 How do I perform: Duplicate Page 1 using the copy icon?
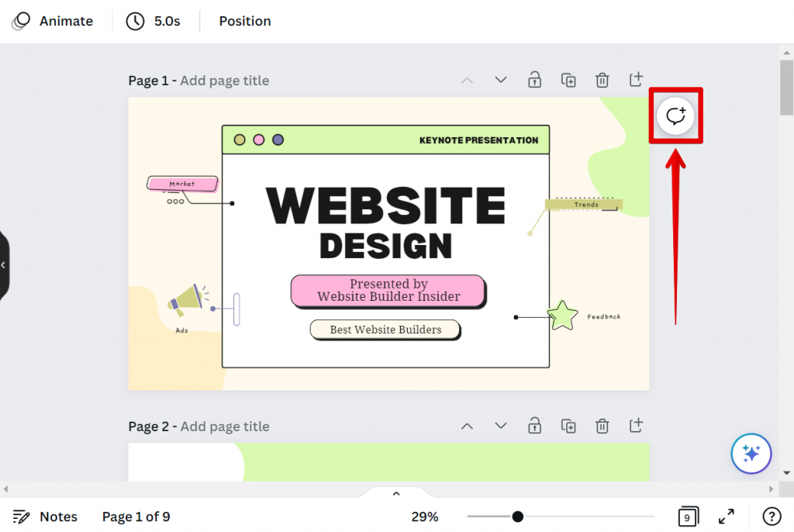click(568, 80)
